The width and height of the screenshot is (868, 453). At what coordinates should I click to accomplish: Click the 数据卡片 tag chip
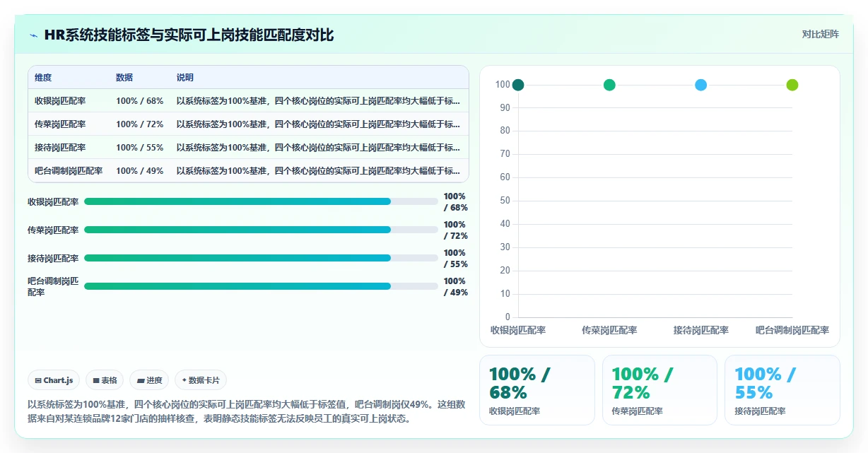tap(201, 380)
